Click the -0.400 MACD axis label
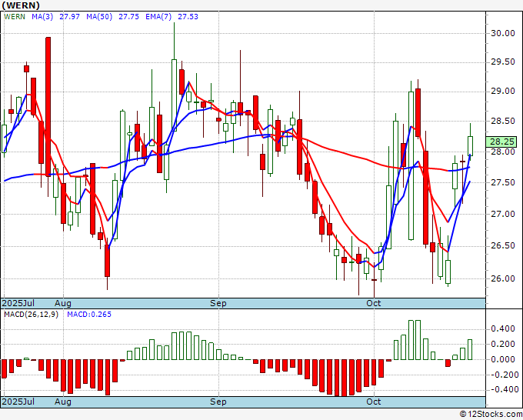The image size is (523, 420). (x=501, y=390)
